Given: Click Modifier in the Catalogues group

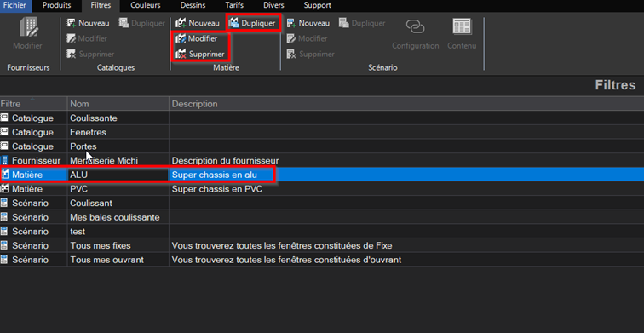Looking at the screenshot, I should point(87,38).
